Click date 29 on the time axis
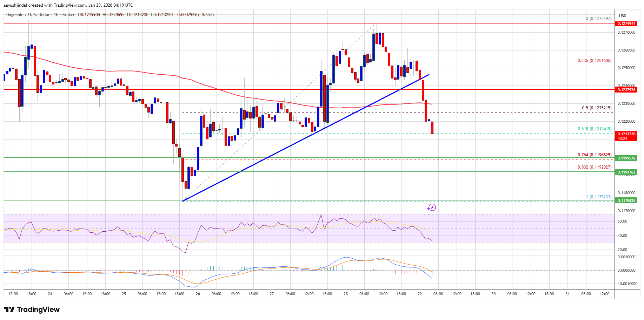The width and height of the screenshot is (644, 320). pyautogui.click(x=420, y=294)
